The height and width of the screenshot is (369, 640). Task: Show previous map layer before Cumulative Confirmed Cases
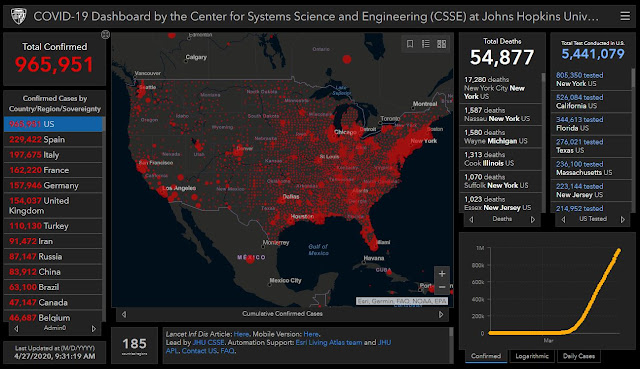(x=124, y=314)
